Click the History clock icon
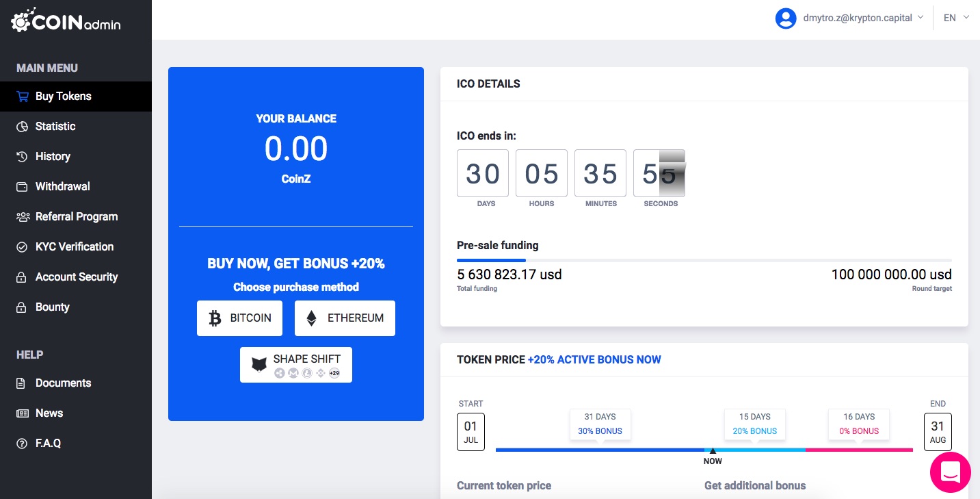 [x=23, y=157]
